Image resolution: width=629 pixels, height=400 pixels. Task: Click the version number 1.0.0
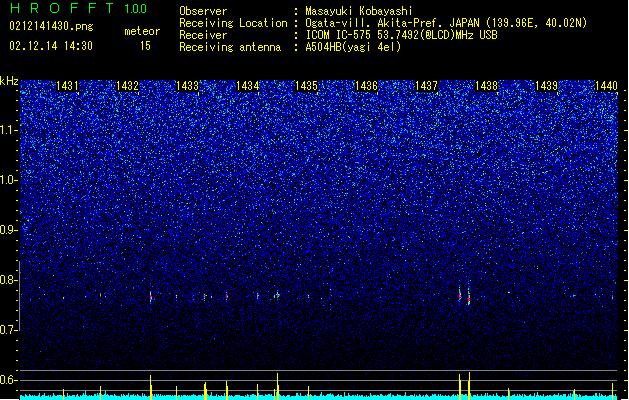click(136, 9)
